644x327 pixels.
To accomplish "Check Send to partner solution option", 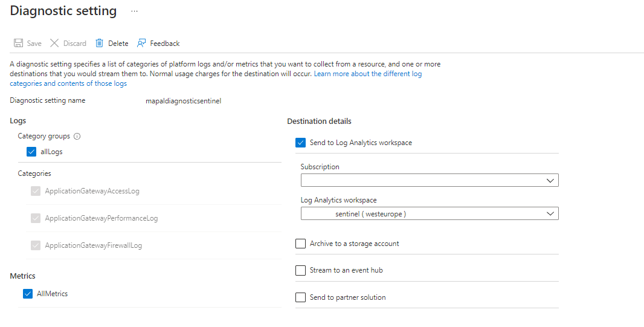I will [x=300, y=297].
